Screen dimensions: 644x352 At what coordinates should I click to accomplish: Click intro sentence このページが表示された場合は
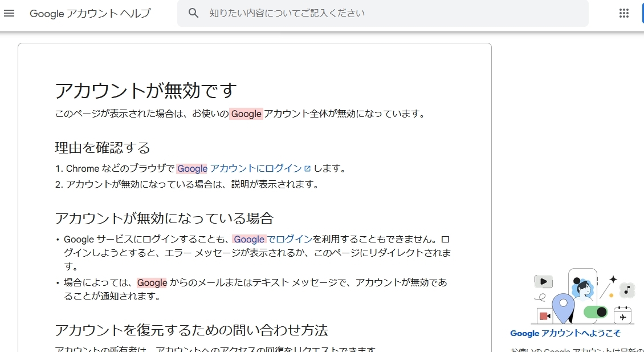tap(241, 114)
